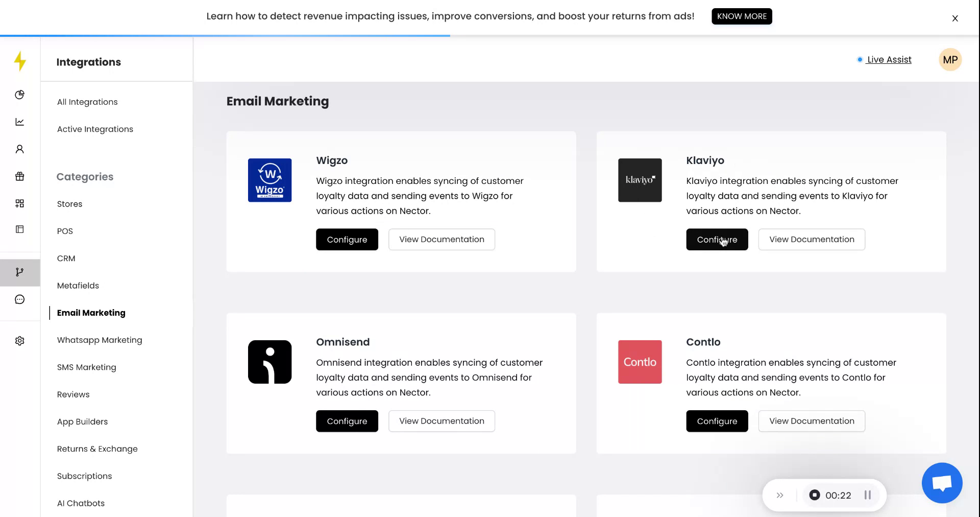Image resolution: width=980 pixels, height=517 pixels.
Task: Dismiss the top announcement banner
Action: point(955,18)
